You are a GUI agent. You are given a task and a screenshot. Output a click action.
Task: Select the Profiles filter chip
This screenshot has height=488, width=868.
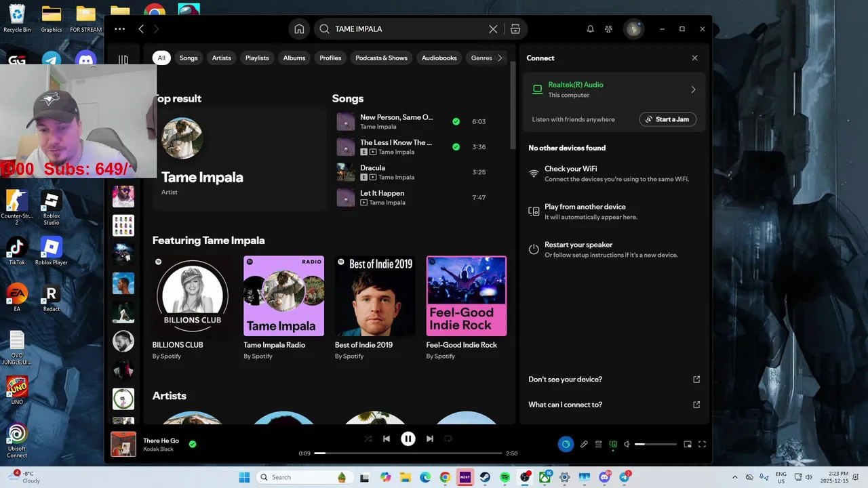330,58
